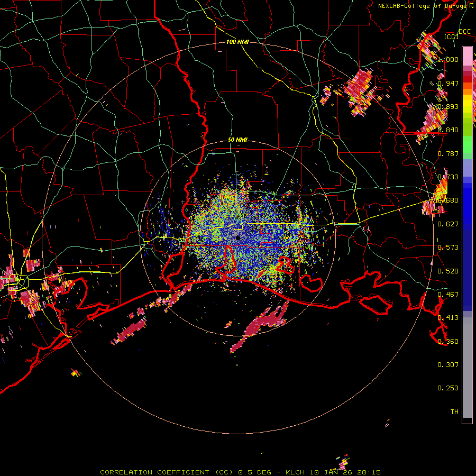Viewport: 476px width, 476px height.
Task: Click the DCC label above the color scale
Action: (x=464, y=32)
